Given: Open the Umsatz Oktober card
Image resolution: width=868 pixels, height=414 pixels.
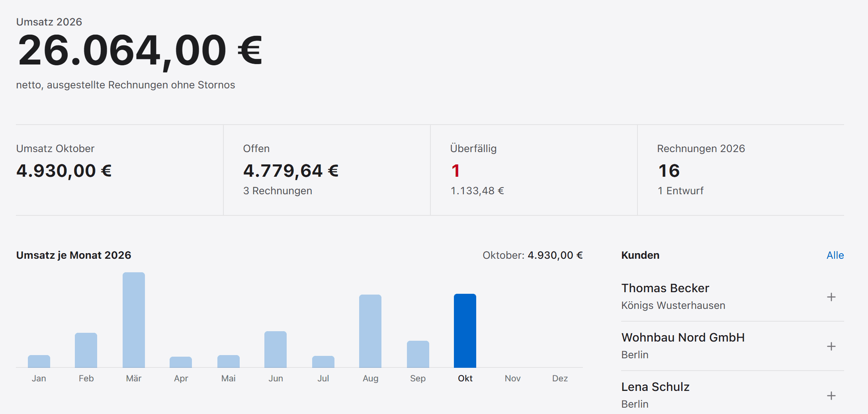Looking at the screenshot, I should [x=119, y=170].
